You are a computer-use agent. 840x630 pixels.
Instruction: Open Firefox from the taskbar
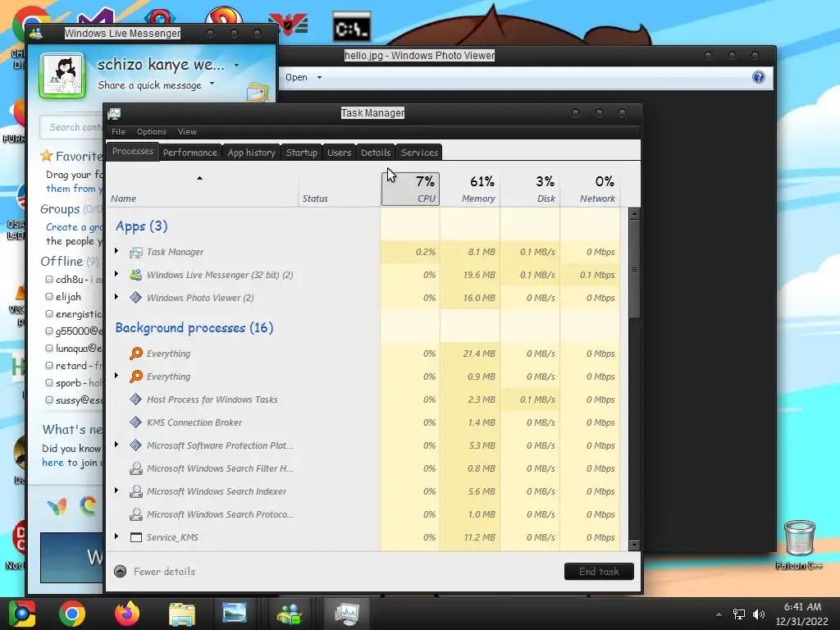(x=127, y=614)
